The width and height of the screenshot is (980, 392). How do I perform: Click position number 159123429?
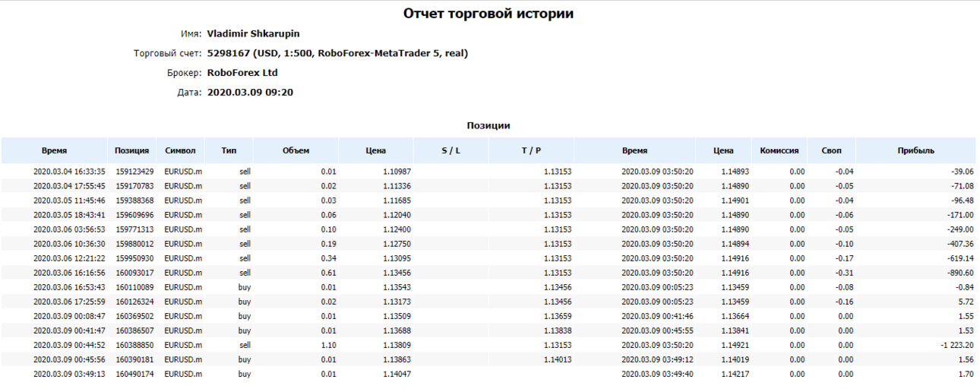pos(134,172)
